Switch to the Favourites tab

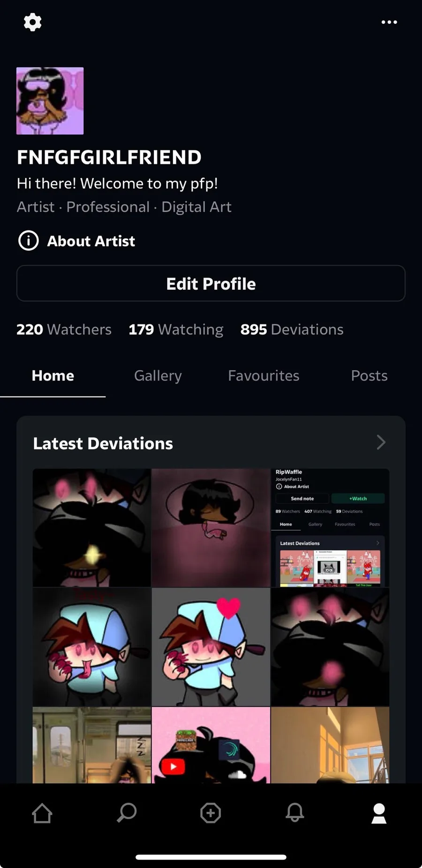coord(264,375)
